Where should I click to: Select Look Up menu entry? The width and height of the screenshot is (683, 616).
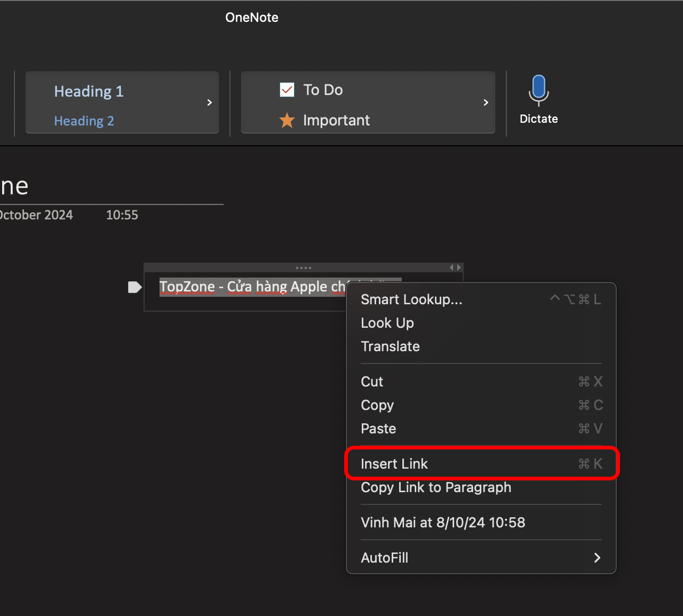click(481, 323)
